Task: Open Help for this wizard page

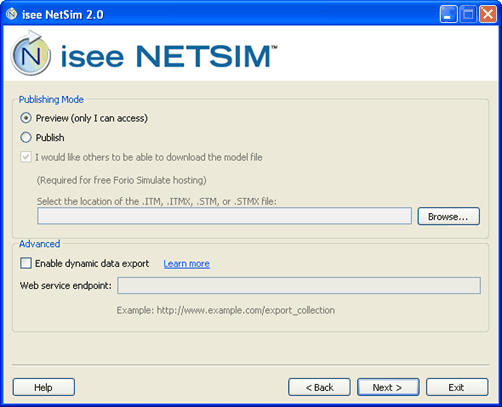Action: pos(44,387)
